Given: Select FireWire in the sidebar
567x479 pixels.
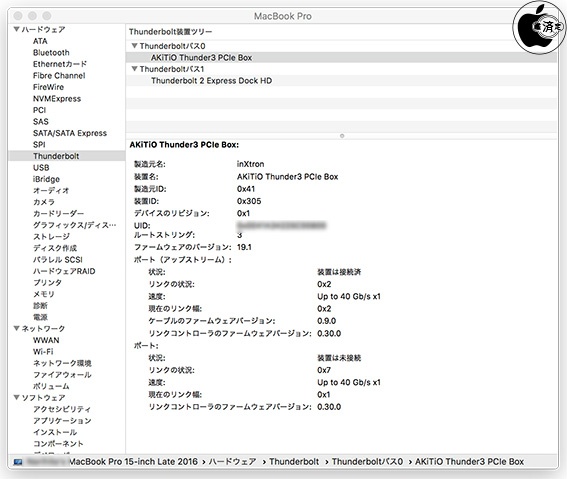Looking at the screenshot, I should click(48, 87).
